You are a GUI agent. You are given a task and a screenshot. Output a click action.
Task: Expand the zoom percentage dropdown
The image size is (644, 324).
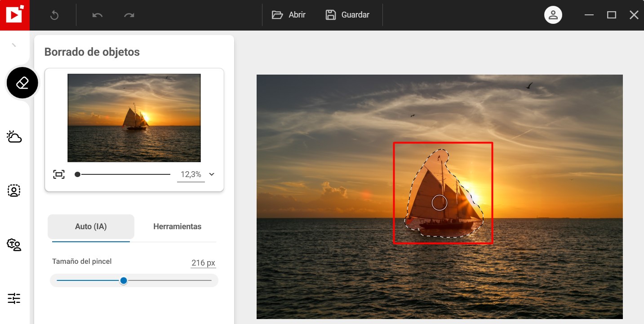pyautogui.click(x=212, y=174)
